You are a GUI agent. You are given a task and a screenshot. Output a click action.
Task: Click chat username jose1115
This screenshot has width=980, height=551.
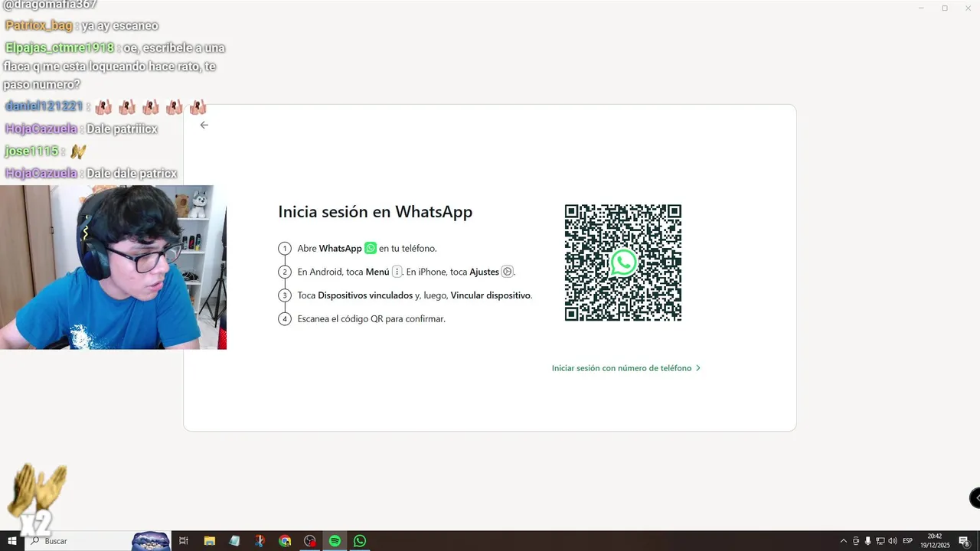pos(31,152)
